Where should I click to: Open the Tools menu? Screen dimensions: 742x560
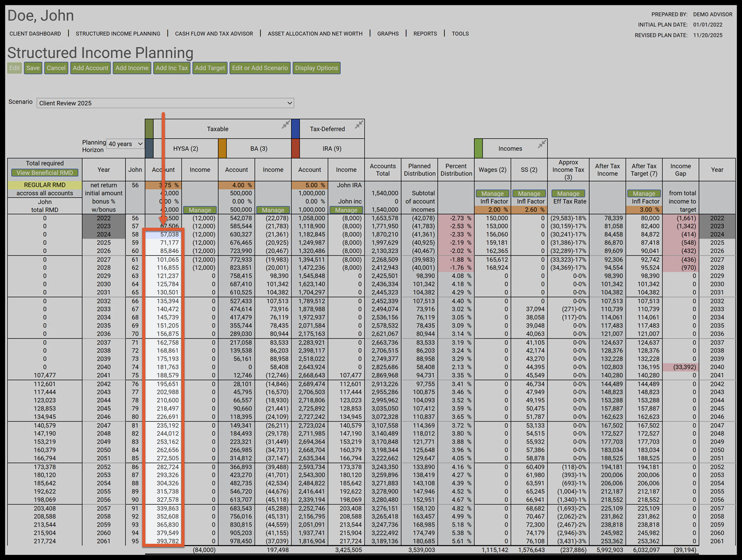point(460,33)
